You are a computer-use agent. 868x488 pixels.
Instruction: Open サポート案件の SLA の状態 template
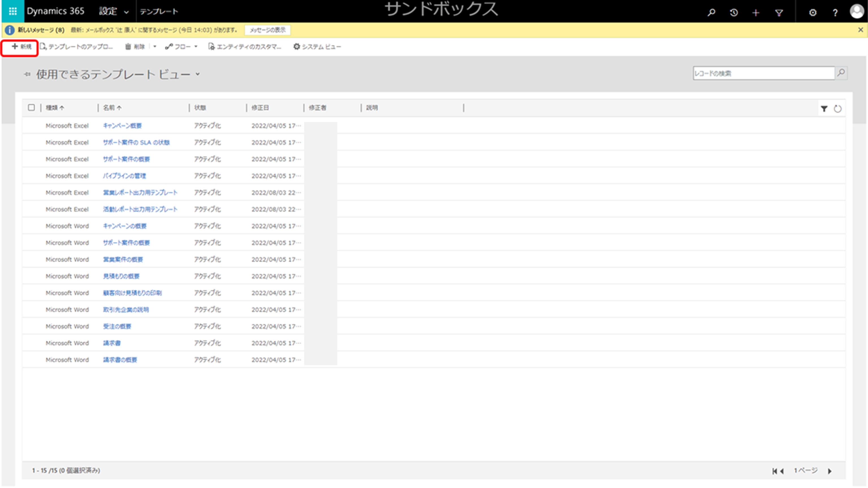(136, 143)
